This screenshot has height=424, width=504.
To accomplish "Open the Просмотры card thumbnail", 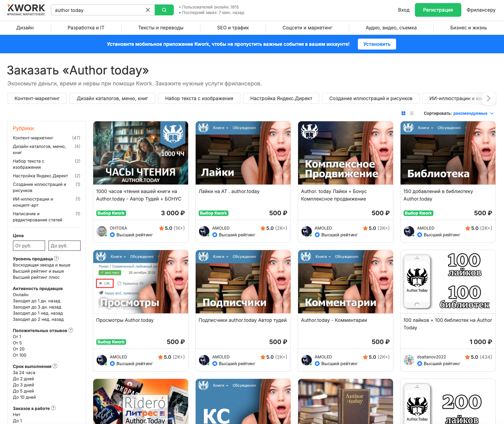I will [x=141, y=282].
